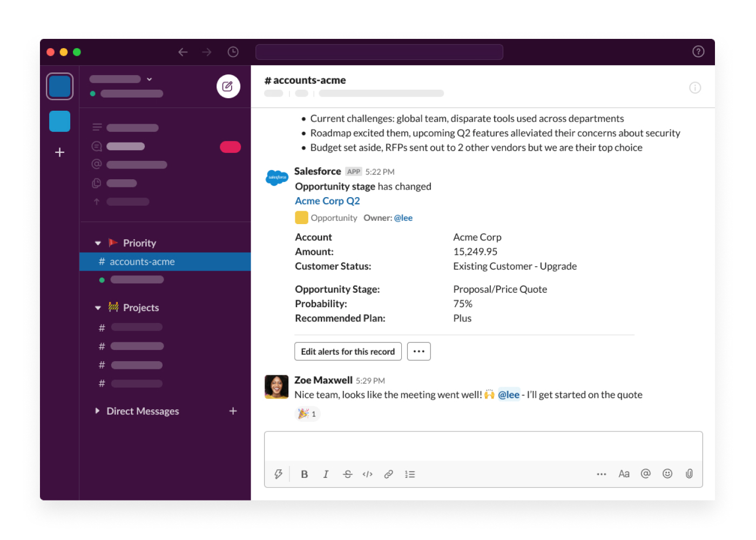
Task: Collapse the Priority section
Action: coord(98,242)
